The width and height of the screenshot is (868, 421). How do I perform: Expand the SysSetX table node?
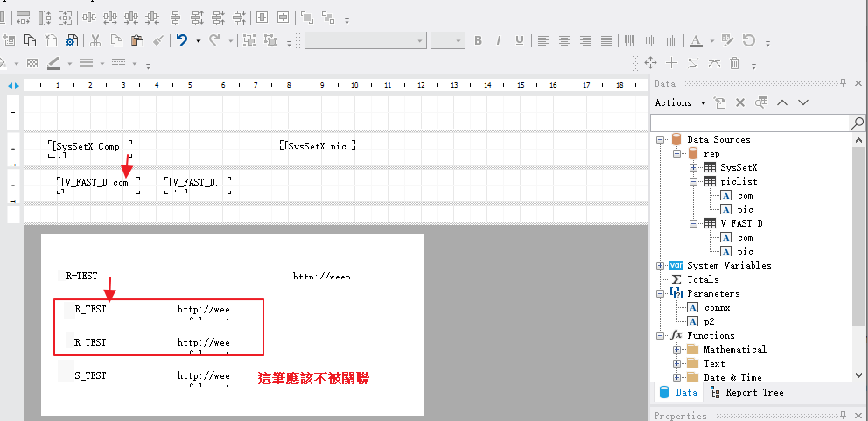point(693,167)
